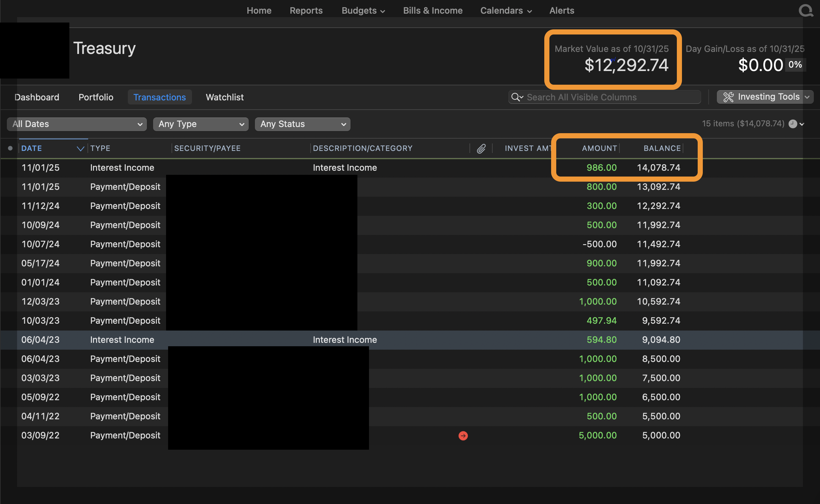Image resolution: width=820 pixels, height=504 pixels.
Task: Switch to the Portfolio tab
Action: pos(96,97)
